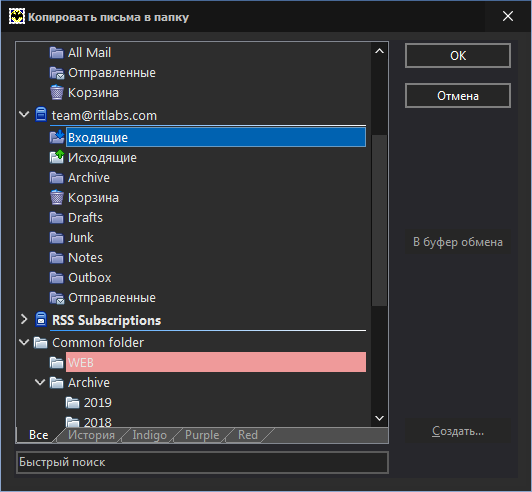Switch to the История tab
The height and width of the screenshot is (492, 532).
click(x=91, y=435)
